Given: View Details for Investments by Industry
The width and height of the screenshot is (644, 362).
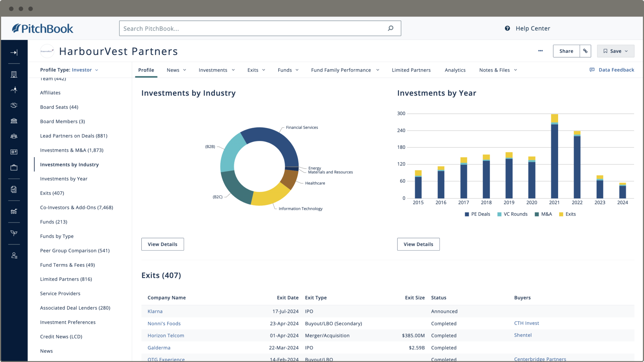Looking at the screenshot, I should click(x=163, y=244).
